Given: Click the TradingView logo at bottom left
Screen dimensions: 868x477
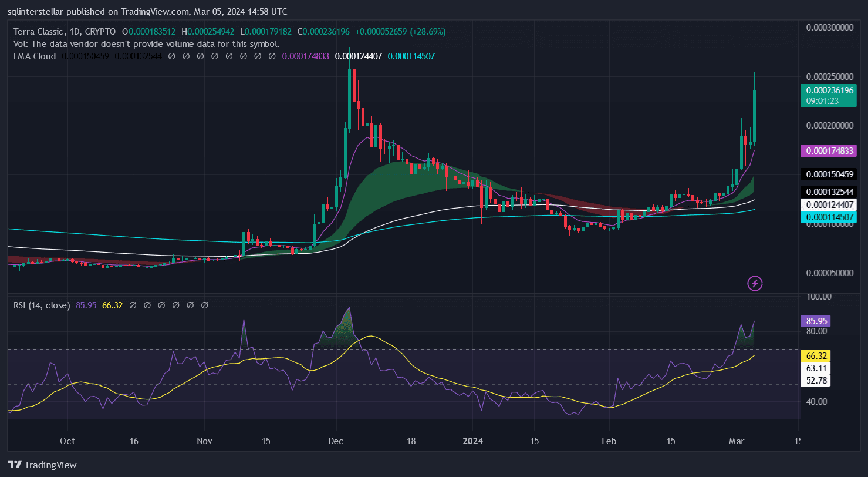Looking at the screenshot, I should point(42,465).
